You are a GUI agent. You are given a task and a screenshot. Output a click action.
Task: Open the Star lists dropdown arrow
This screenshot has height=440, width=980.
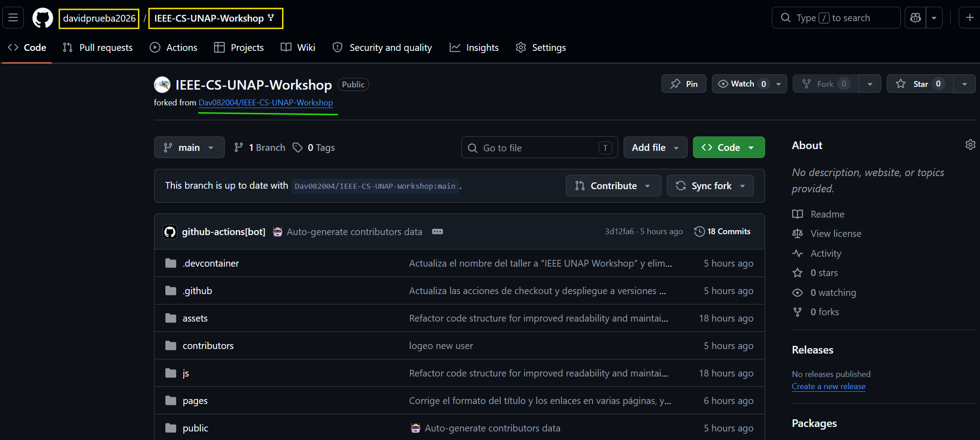[x=965, y=84]
